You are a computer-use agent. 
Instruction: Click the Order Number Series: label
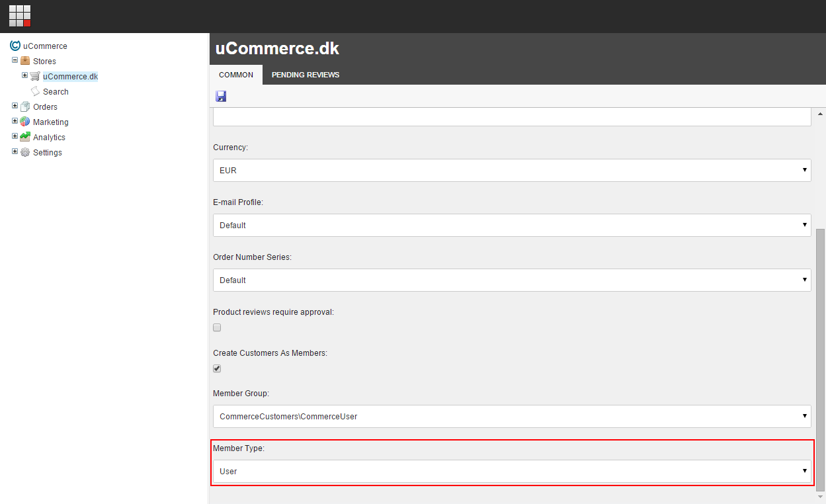(x=252, y=257)
